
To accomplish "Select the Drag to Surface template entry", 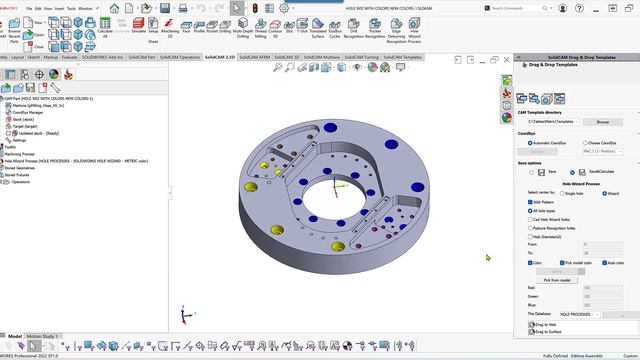I will coord(544,332).
